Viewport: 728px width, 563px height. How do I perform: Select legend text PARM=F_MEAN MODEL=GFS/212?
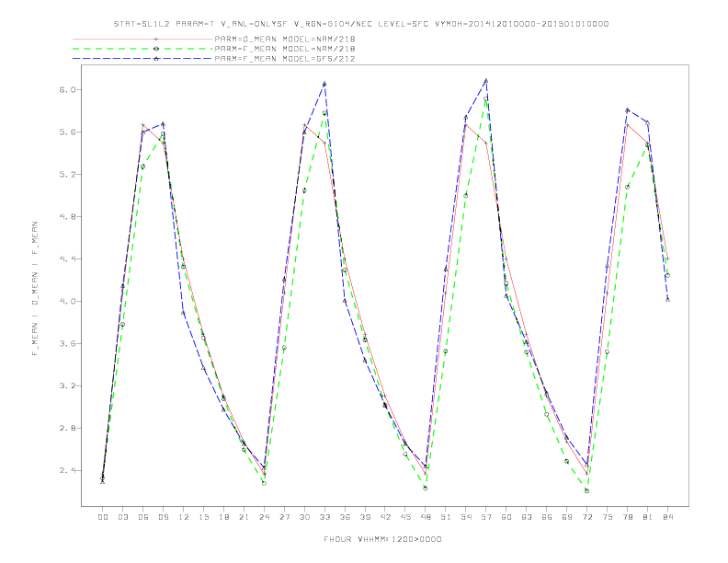(x=285, y=59)
